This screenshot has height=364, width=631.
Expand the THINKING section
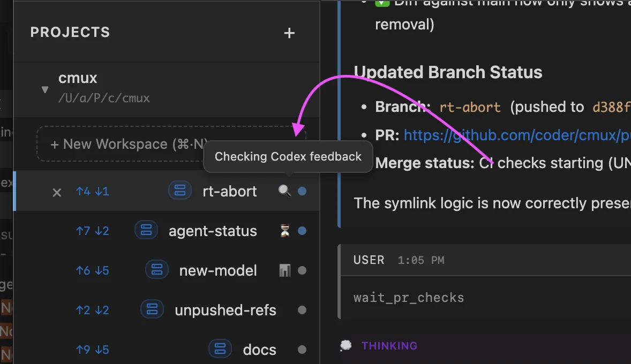point(389,345)
